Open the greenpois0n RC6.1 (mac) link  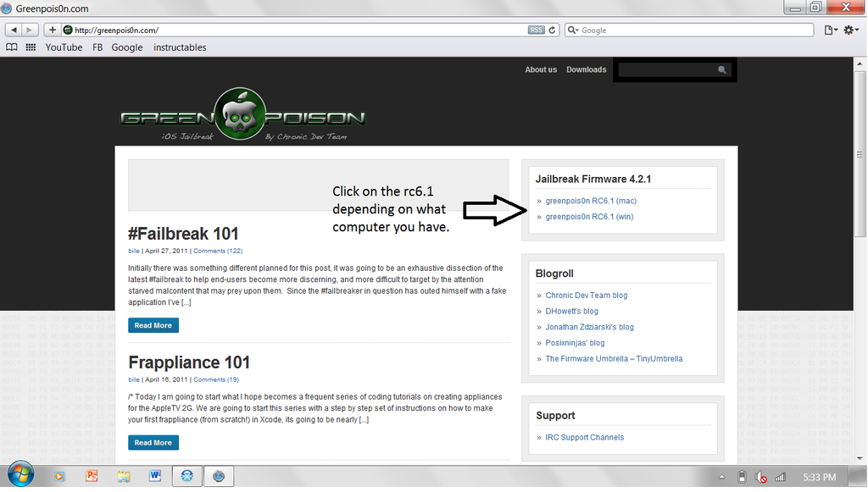[590, 201]
